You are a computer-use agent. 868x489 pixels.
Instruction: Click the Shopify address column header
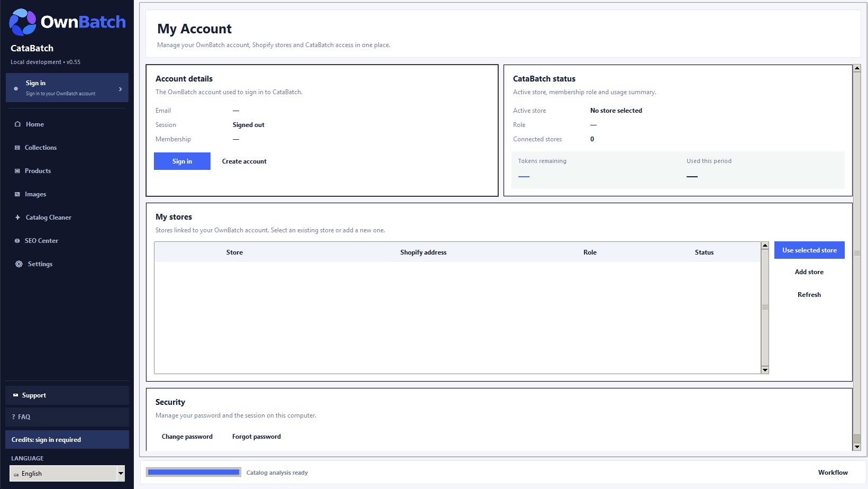[423, 252]
